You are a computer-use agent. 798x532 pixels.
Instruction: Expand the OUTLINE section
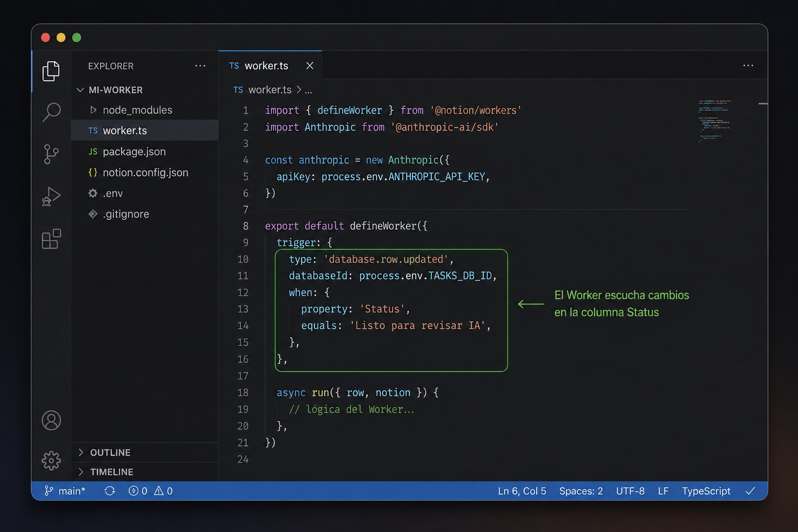[x=81, y=453]
